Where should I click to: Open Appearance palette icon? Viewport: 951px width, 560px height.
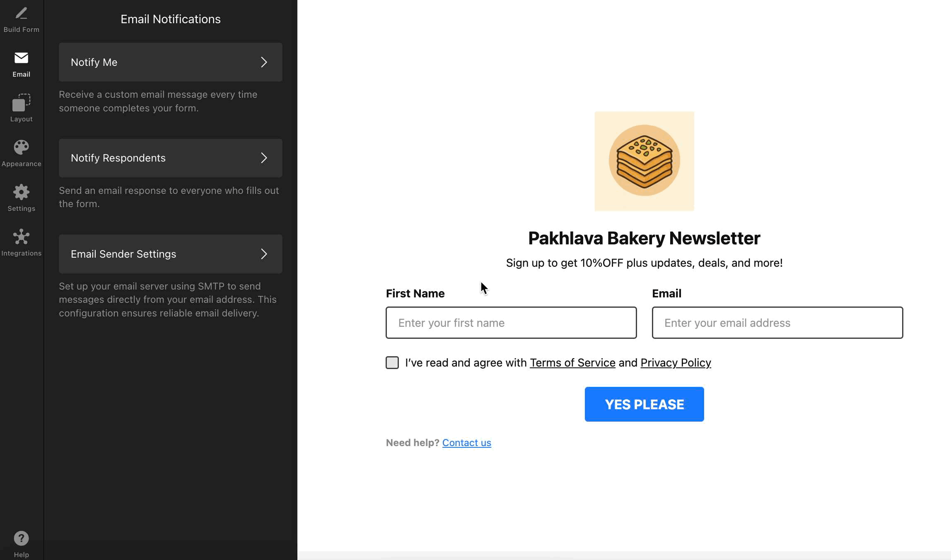pos(22,147)
